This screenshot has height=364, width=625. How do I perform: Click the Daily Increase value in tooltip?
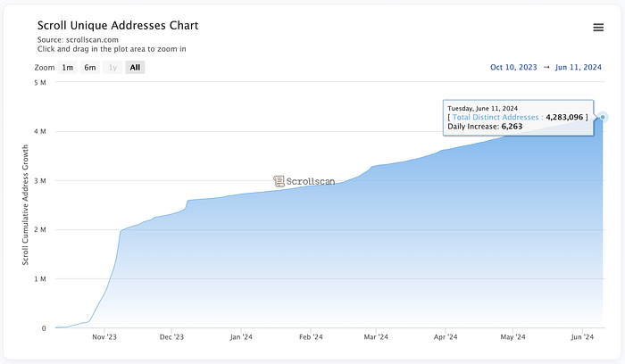(x=512, y=127)
